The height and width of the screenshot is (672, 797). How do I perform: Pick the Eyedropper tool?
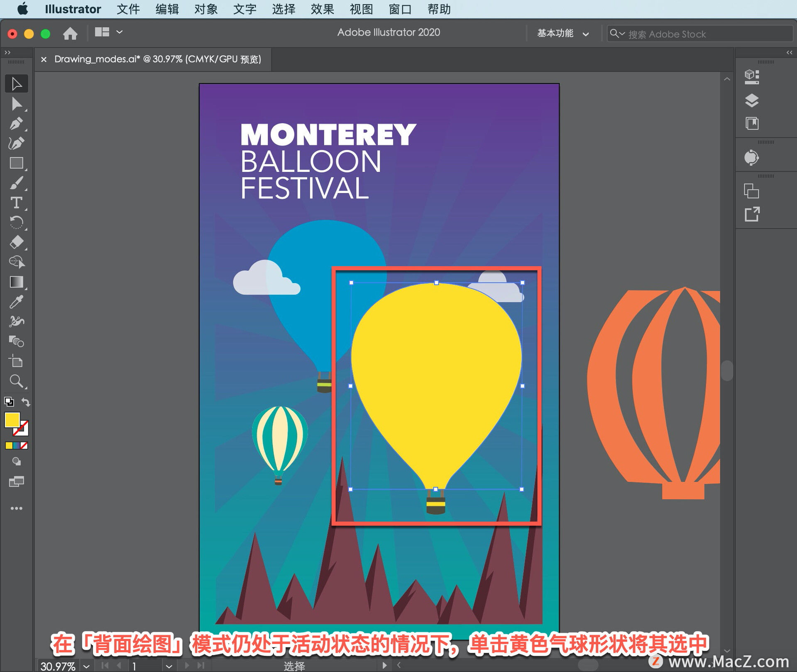(16, 302)
